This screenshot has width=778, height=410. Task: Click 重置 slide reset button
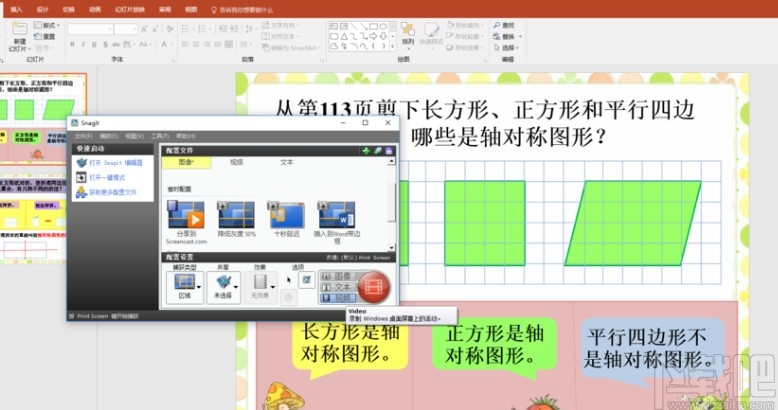click(x=45, y=36)
